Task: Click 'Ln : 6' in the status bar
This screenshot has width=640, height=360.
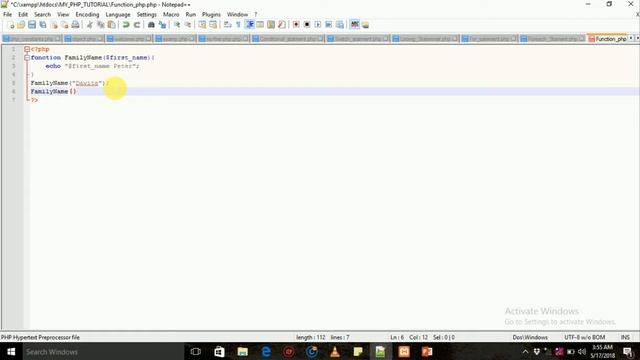Action: coord(397,338)
